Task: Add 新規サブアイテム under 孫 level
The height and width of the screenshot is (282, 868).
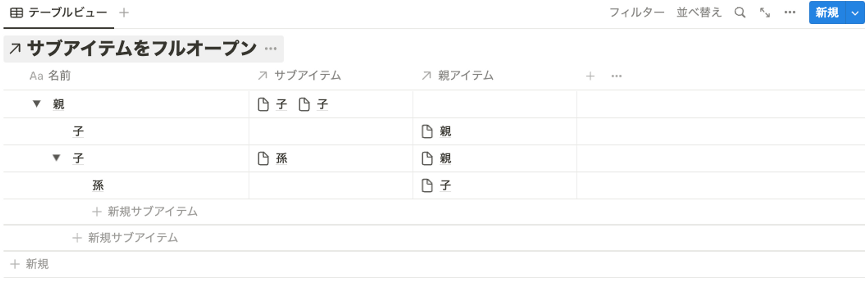Action: (145, 212)
